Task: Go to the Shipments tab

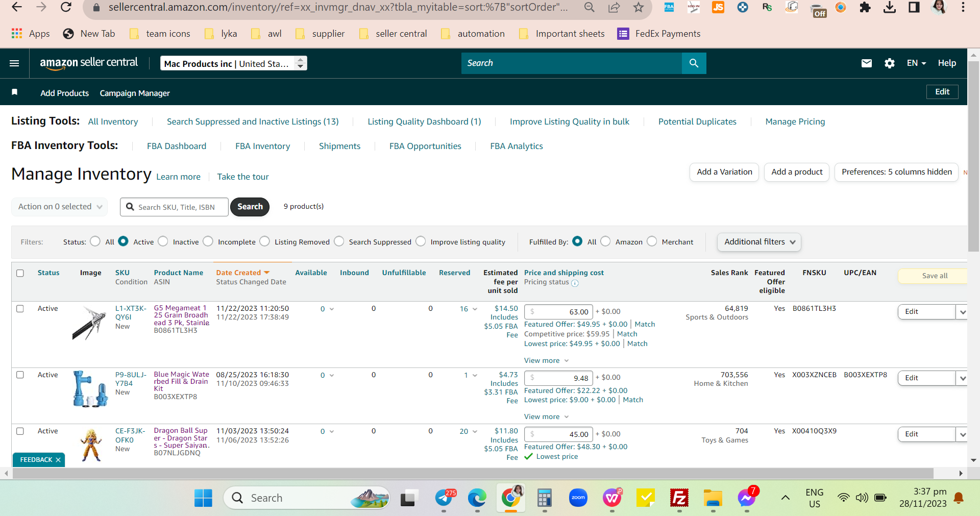Action: (339, 146)
